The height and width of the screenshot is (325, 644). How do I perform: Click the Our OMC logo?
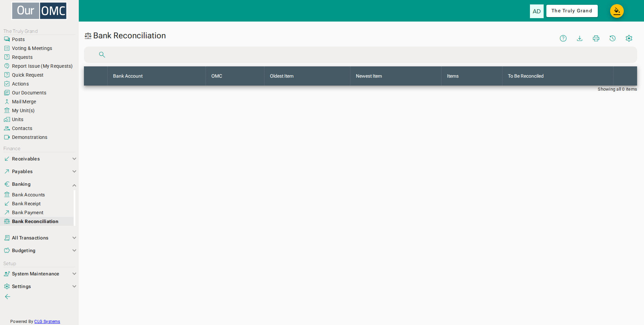pyautogui.click(x=39, y=11)
